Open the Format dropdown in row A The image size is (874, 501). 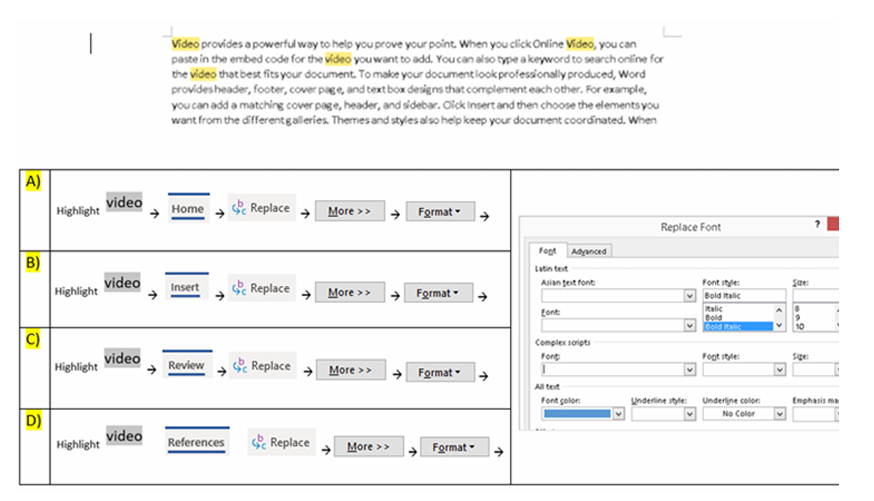[439, 211]
